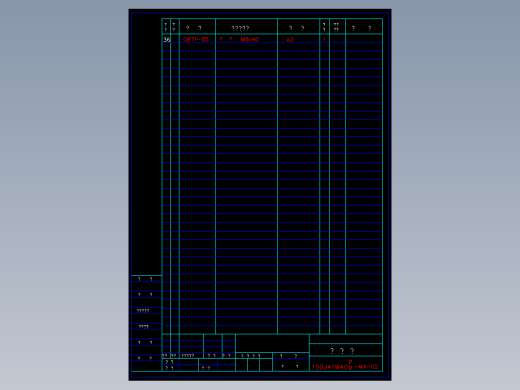The width and height of the screenshot is (520, 390).
Task: Click the red quantity value 1
Action: pyautogui.click(x=324, y=40)
